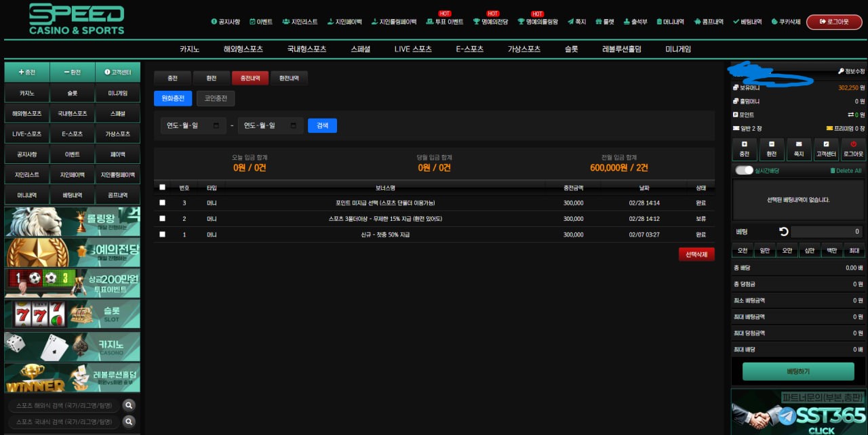The height and width of the screenshot is (435, 868).
Task: Open LIVE 스포츠 in main navigation
Action: pos(413,49)
